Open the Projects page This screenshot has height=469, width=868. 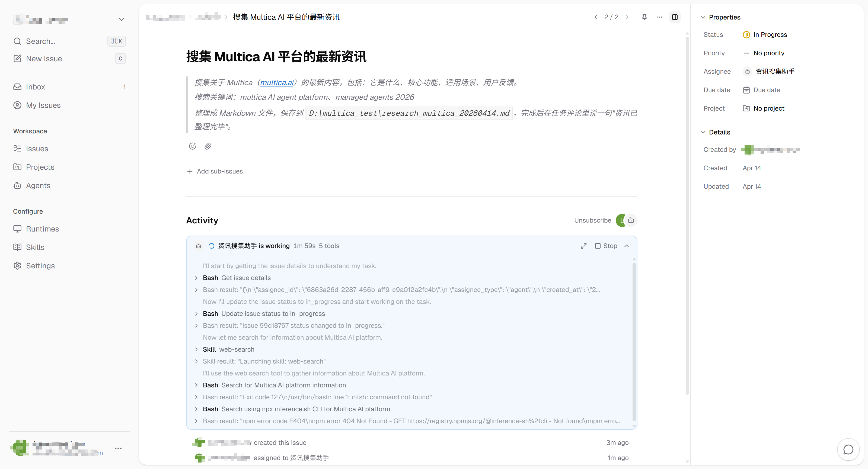tap(69, 167)
